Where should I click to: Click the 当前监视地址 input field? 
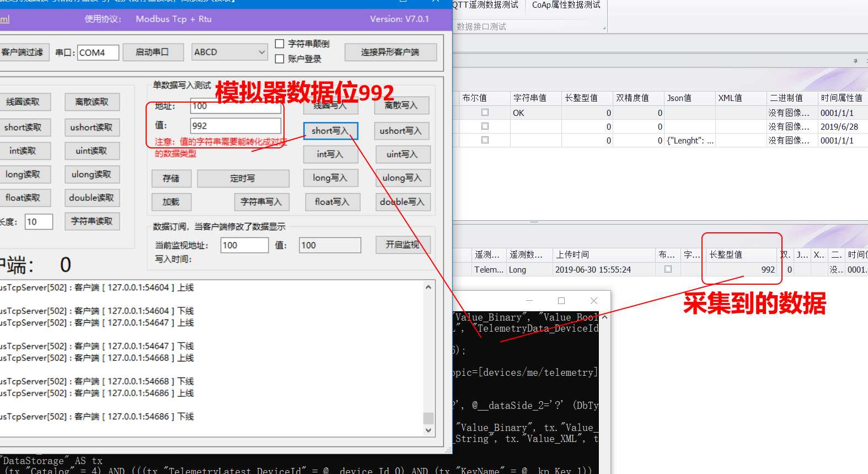[x=245, y=245]
